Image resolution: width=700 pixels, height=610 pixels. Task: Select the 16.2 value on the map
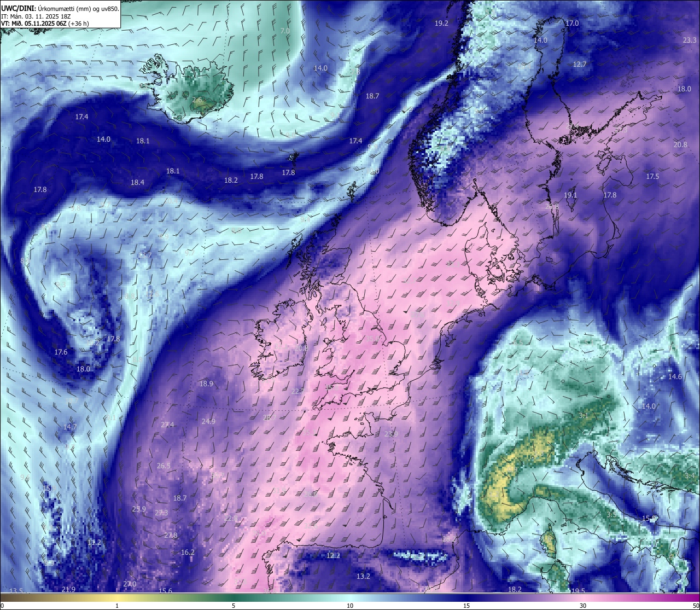tap(188, 552)
